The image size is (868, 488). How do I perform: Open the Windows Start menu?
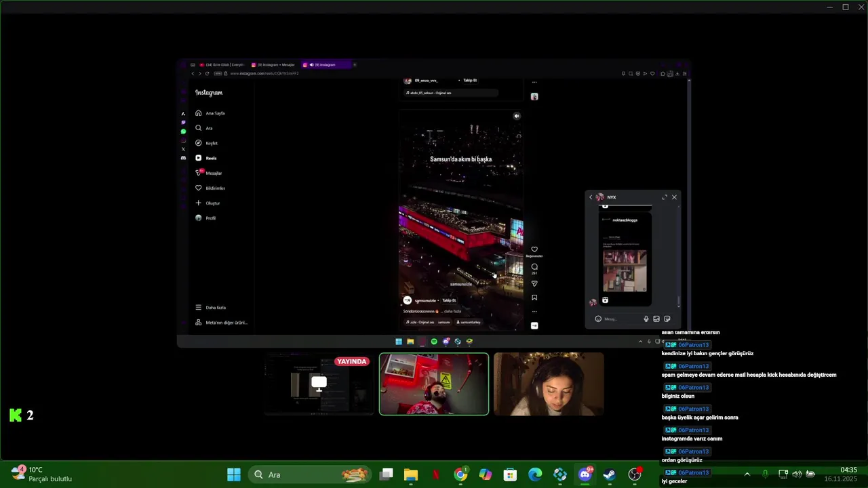(234, 474)
